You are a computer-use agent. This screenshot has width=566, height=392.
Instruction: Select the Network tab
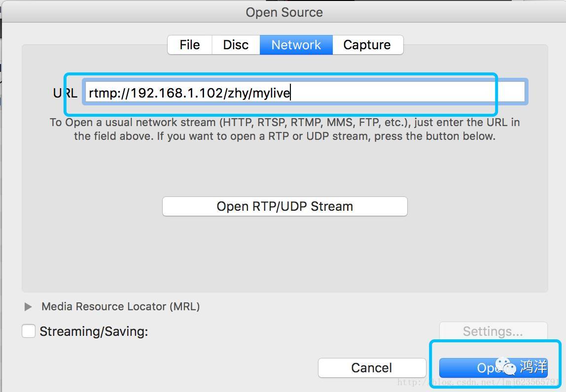point(296,45)
